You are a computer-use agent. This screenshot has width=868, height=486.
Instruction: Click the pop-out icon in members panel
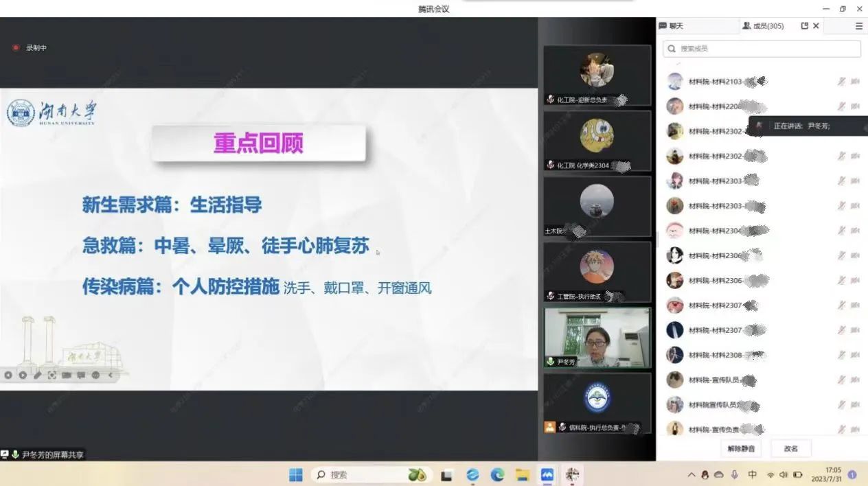click(805, 26)
